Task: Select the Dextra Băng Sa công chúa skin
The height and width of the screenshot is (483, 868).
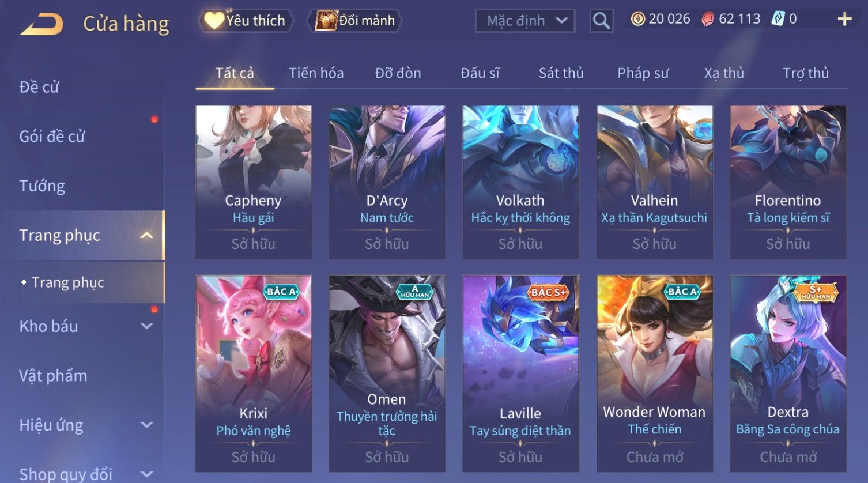Action: 788,373
